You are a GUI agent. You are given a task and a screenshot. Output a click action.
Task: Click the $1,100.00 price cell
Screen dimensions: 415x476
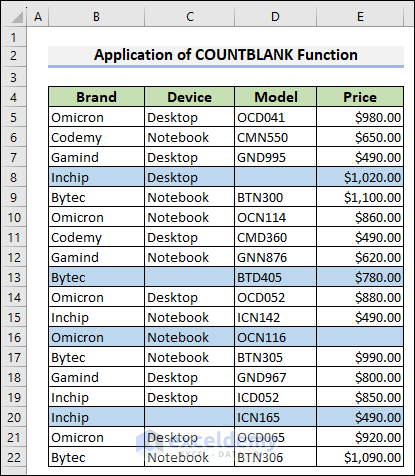pos(360,197)
